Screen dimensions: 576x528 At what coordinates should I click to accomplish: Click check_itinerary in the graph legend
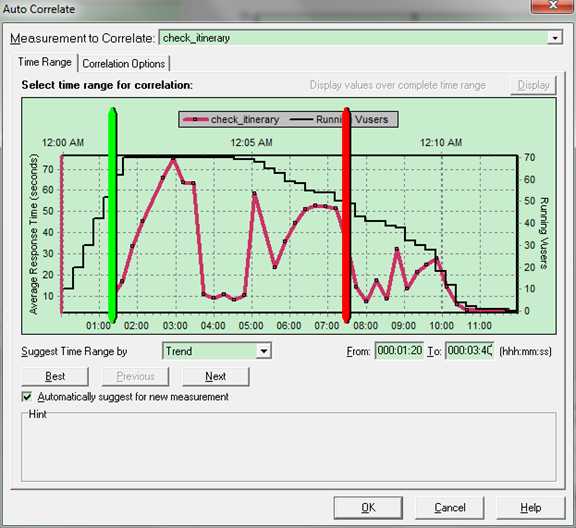[231, 119]
